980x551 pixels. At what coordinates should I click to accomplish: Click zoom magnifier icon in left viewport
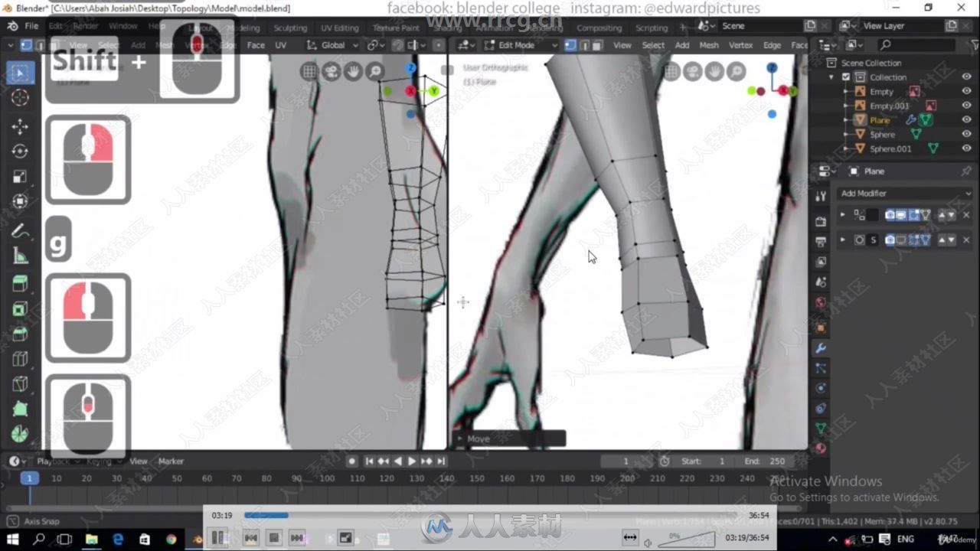coord(375,73)
